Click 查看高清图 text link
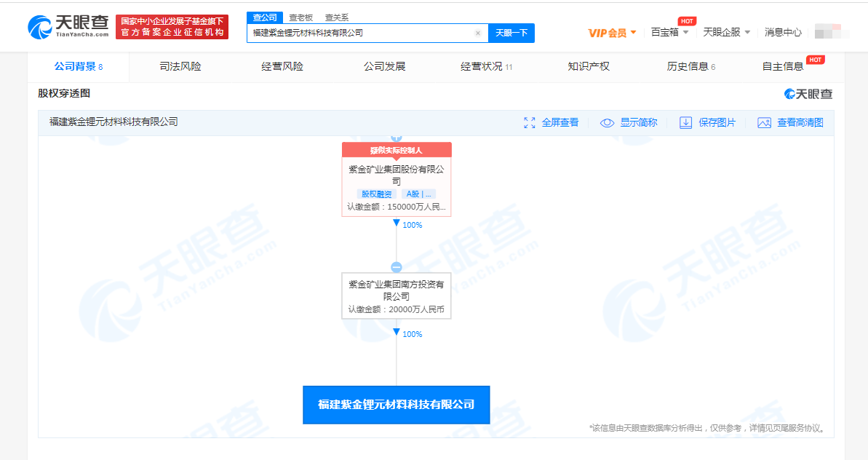Screen dimensions: 868x460 tap(800, 123)
